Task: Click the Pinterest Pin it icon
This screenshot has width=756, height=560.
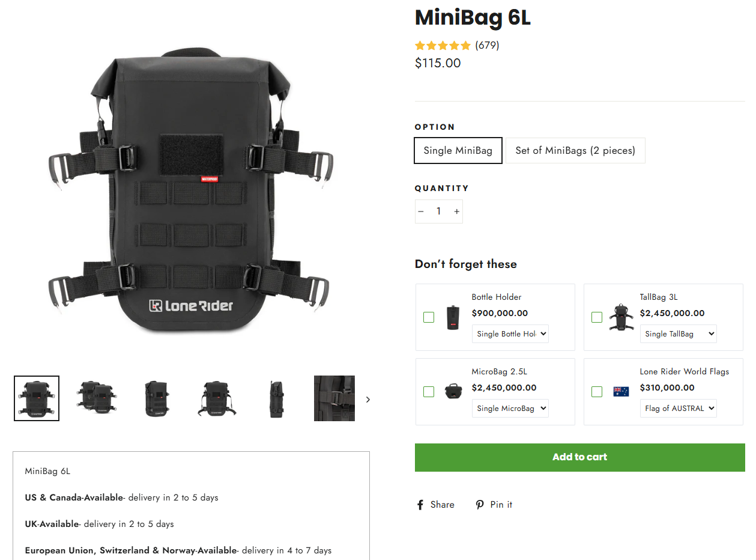Action: pos(479,505)
